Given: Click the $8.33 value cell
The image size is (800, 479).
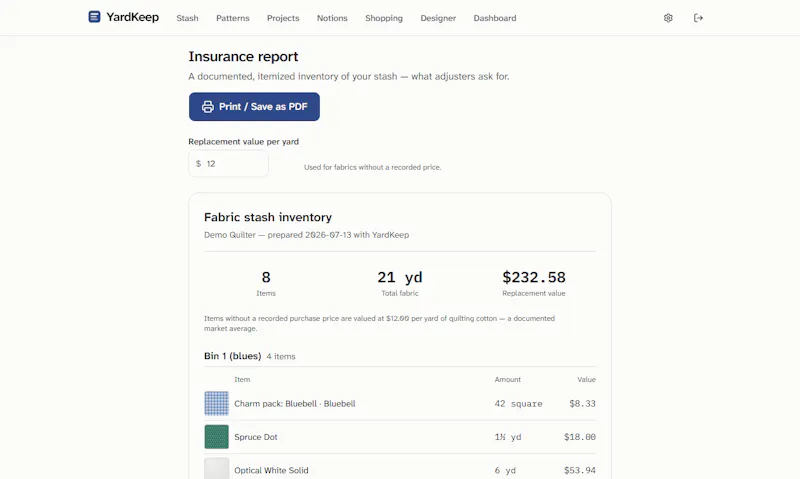Looking at the screenshot, I should pos(582,404).
